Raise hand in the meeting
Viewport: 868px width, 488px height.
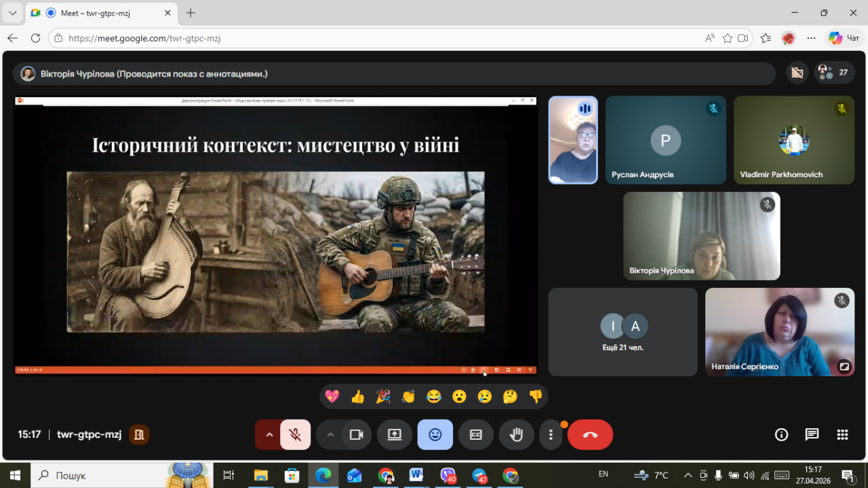coord(516,435)
